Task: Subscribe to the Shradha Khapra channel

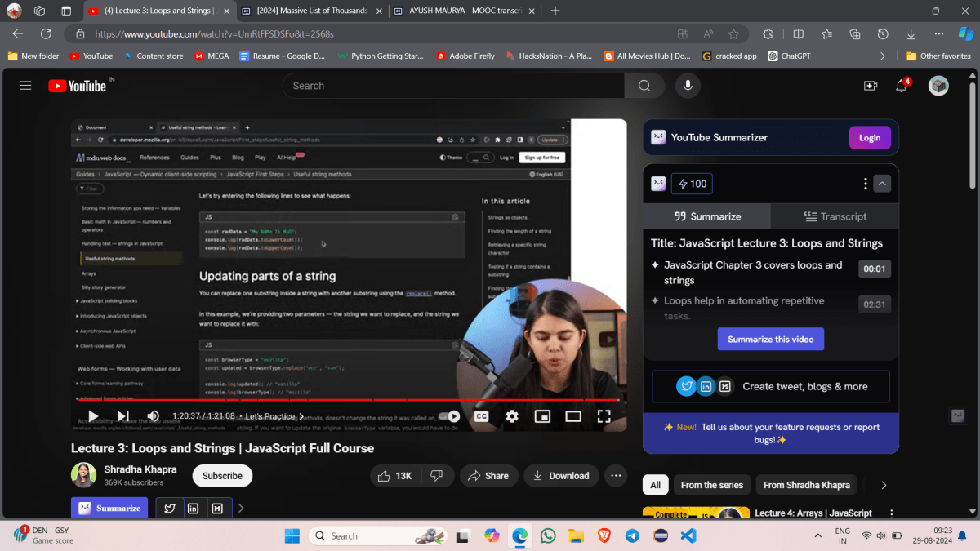Action: pyautogui.click(x=222, y=476)
